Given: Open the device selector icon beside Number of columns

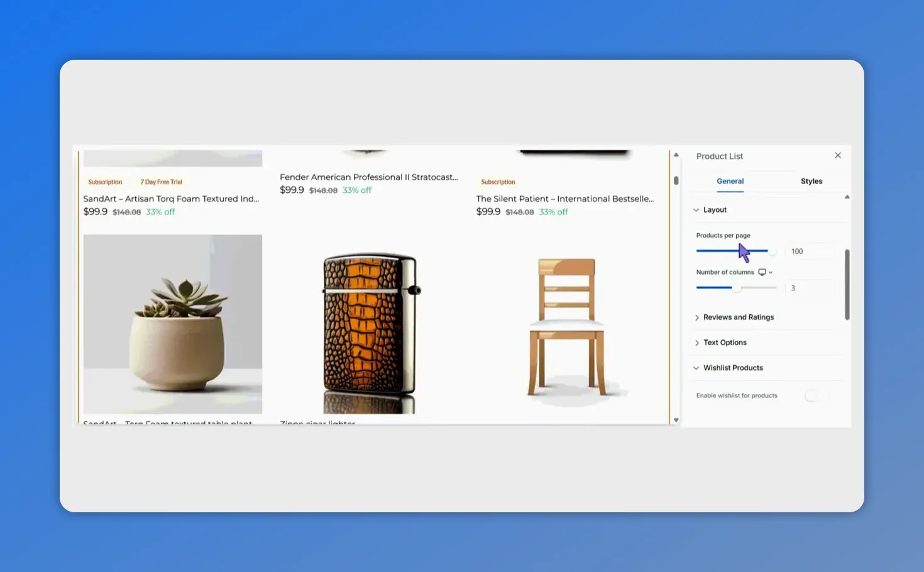Looking at the screenshot, I should [x=762, y=272].
